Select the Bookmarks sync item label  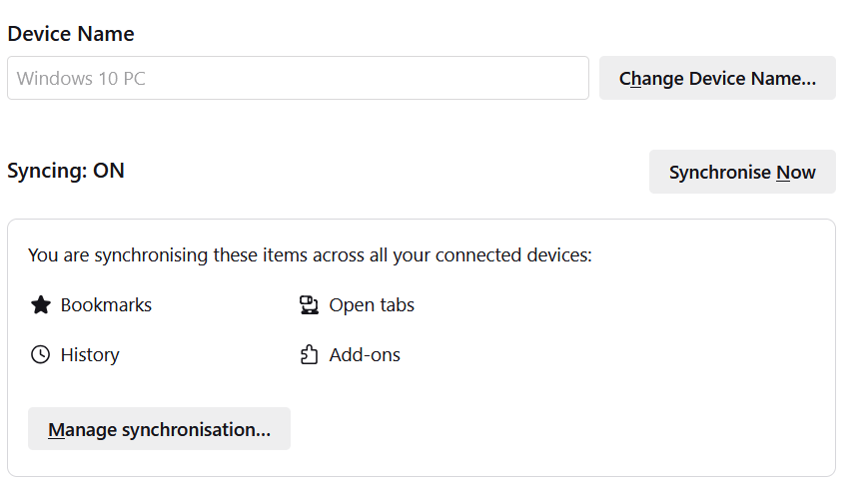click(106, 305)
